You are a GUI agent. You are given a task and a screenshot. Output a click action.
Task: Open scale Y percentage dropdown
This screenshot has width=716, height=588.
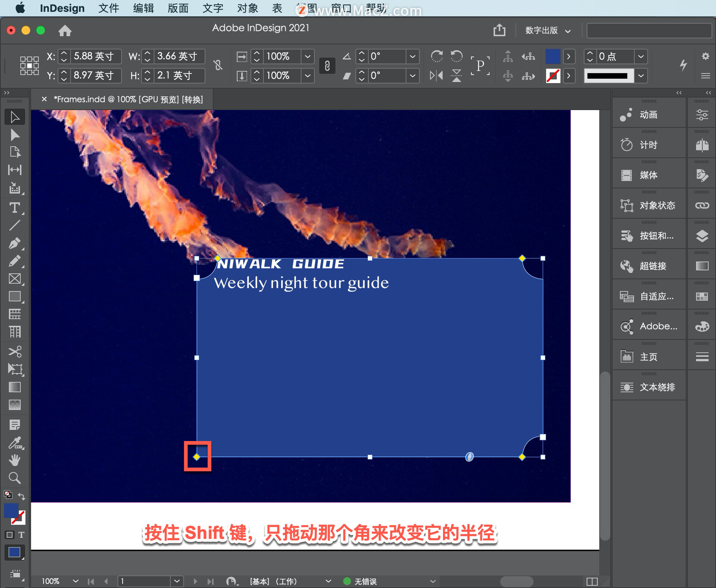(308, 76)
